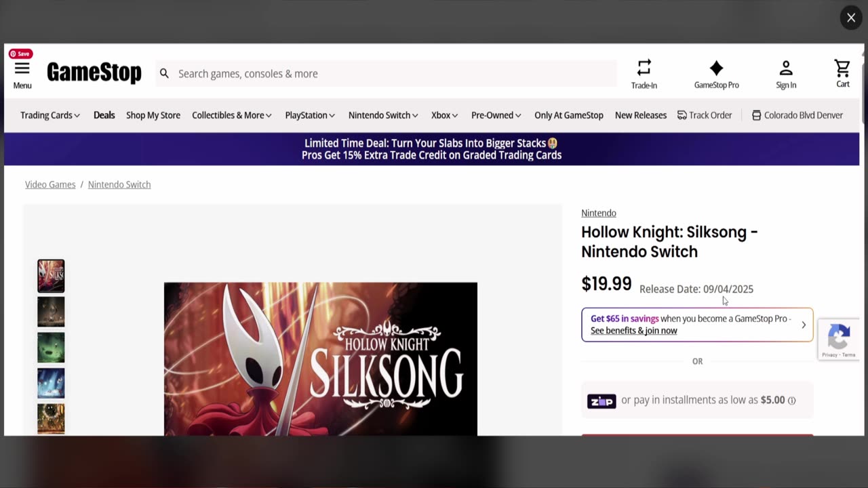868x488 pixels.
Task: Open the Deals menu item
Action: (104, 115)
